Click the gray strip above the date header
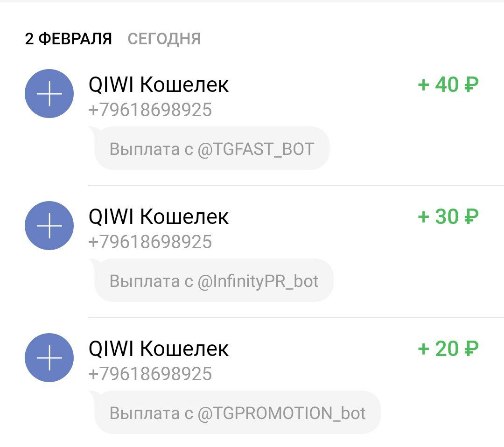Screen dimensions: 504x447 [252, 1]
